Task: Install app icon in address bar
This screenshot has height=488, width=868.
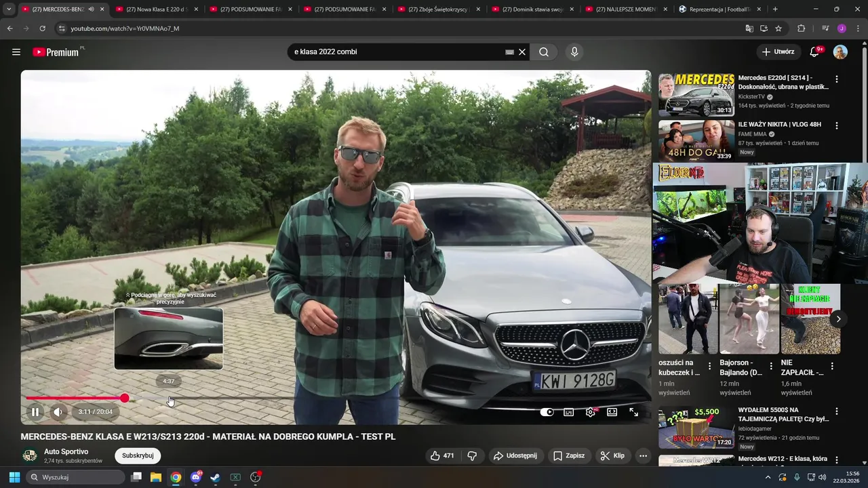Action: point(764,28)
